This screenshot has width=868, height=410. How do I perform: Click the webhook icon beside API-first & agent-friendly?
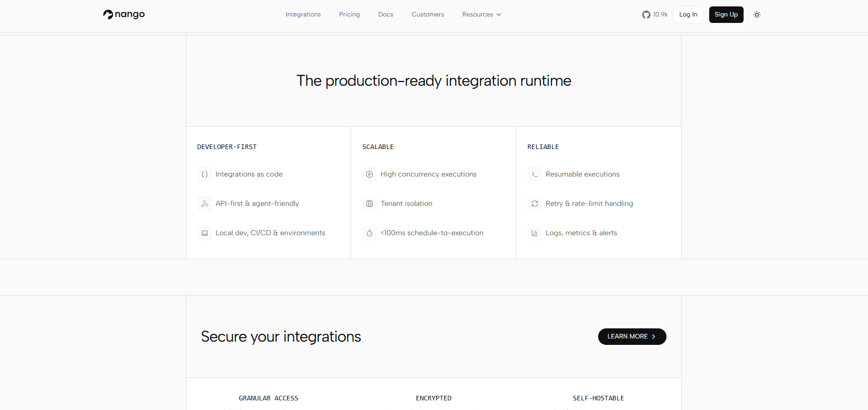205,204
